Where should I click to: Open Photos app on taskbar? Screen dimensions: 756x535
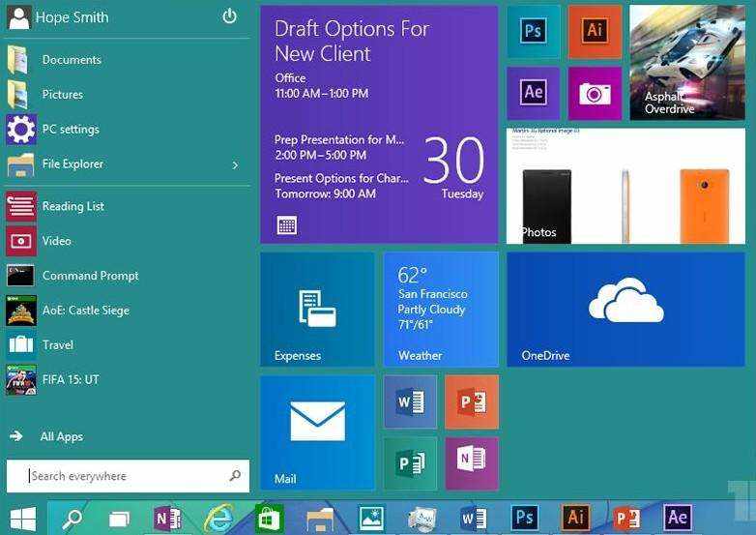point(371,518)
